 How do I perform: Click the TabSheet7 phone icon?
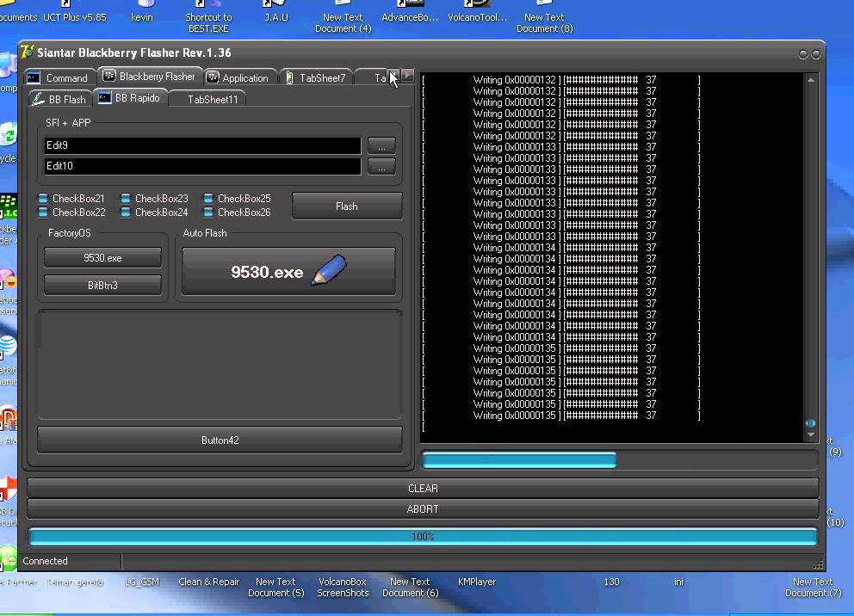tap(290, 77)
